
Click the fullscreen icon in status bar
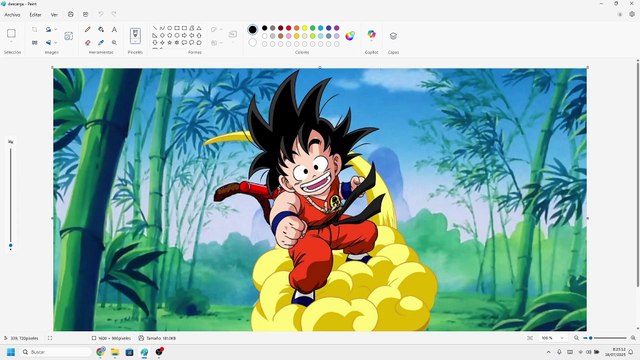click(x=50, y=338)
